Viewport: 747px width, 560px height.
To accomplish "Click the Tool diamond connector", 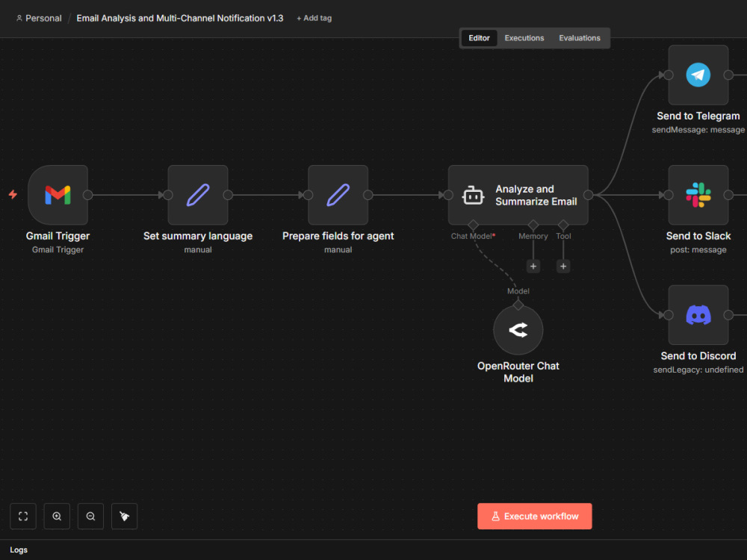I will click(563, 225).
